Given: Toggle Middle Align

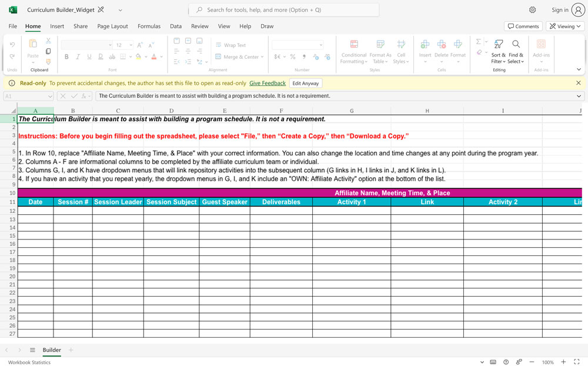Looking at the screenshot, I should pos(188,41).
